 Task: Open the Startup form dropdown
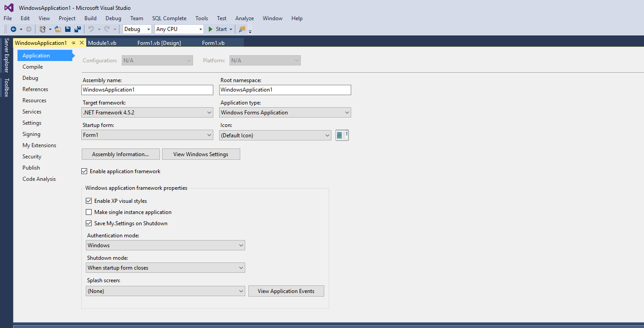(x=147, y=135)
